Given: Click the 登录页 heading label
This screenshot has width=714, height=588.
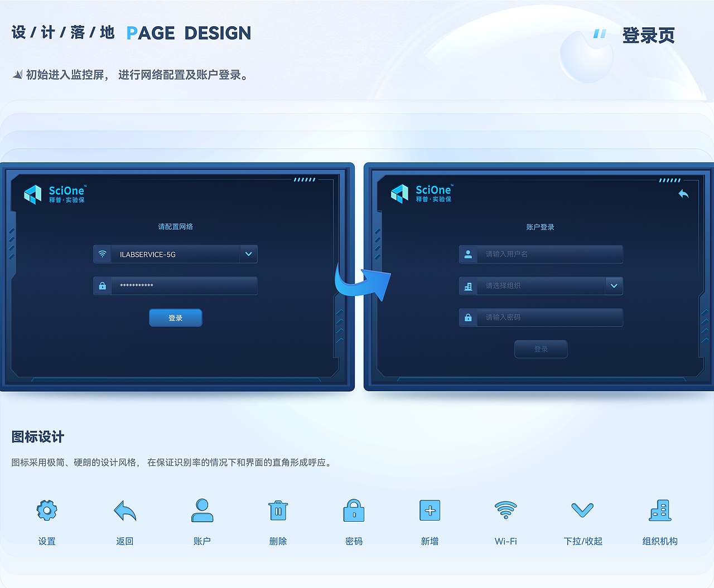Looking at the screenshot, I should pos(649,35).
